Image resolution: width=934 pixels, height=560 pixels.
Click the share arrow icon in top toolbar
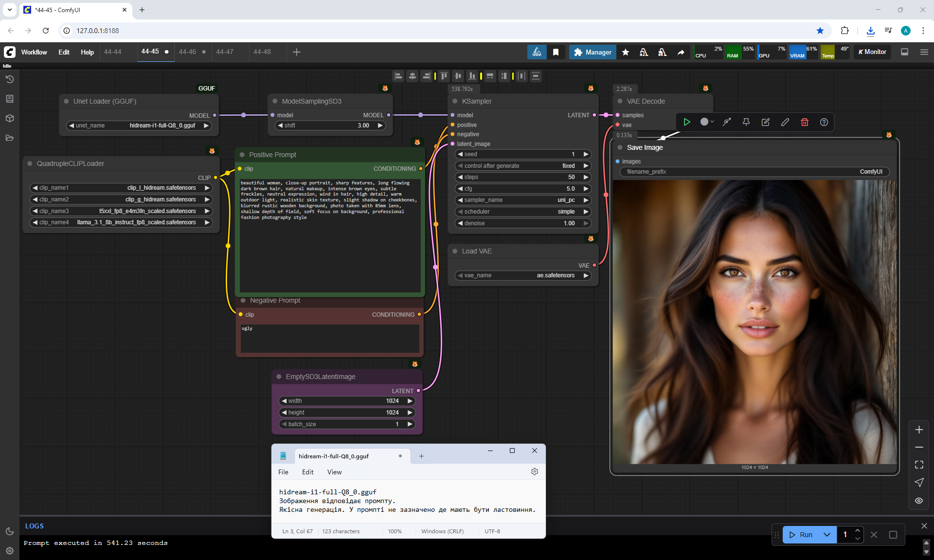(681, 52)
